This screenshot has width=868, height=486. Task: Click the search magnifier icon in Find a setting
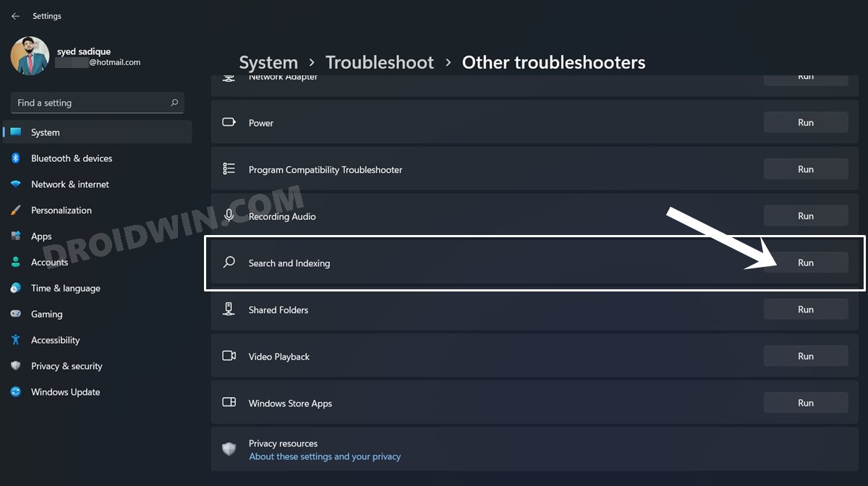[x=174, y=103]
